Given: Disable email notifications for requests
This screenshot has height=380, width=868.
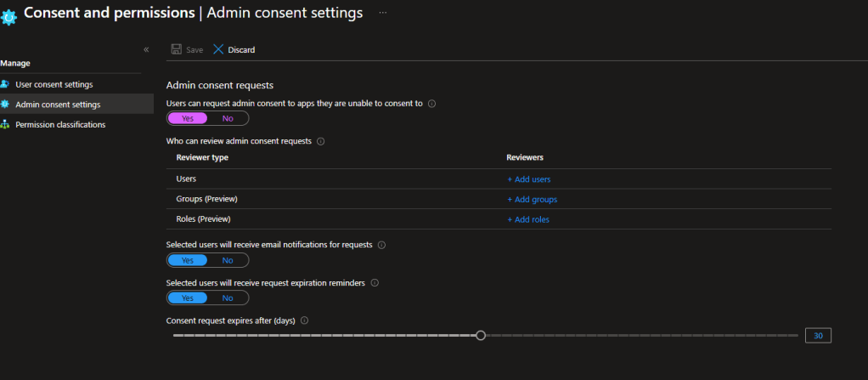Looking at the screenshot, I should (228, 260).
